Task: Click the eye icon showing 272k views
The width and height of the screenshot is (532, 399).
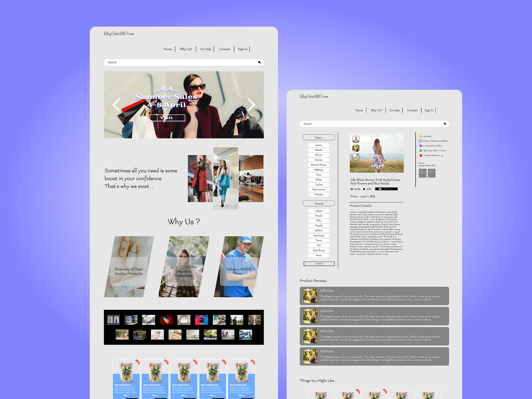Action: coord(351,189)
